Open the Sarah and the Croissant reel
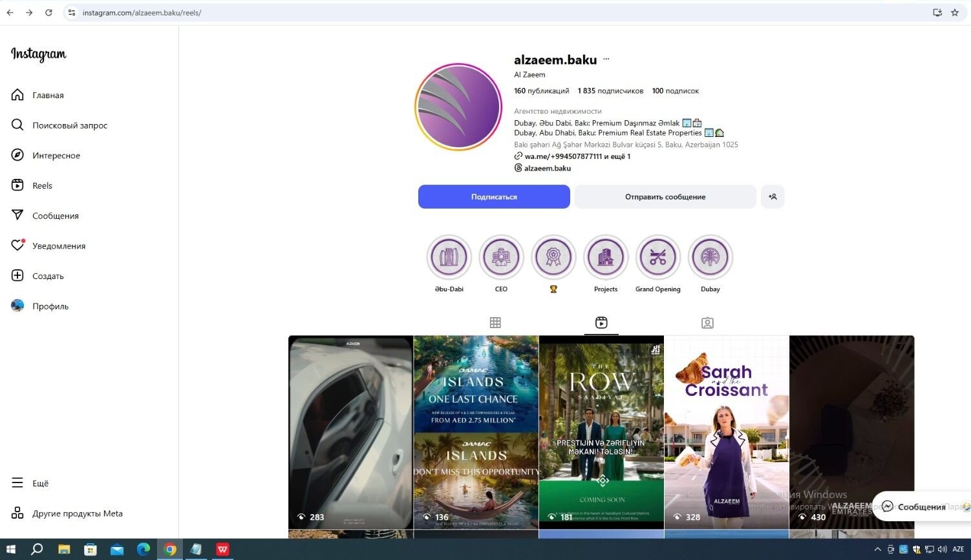971x560 pixels. pyautogui.click(x=727, y=433)
